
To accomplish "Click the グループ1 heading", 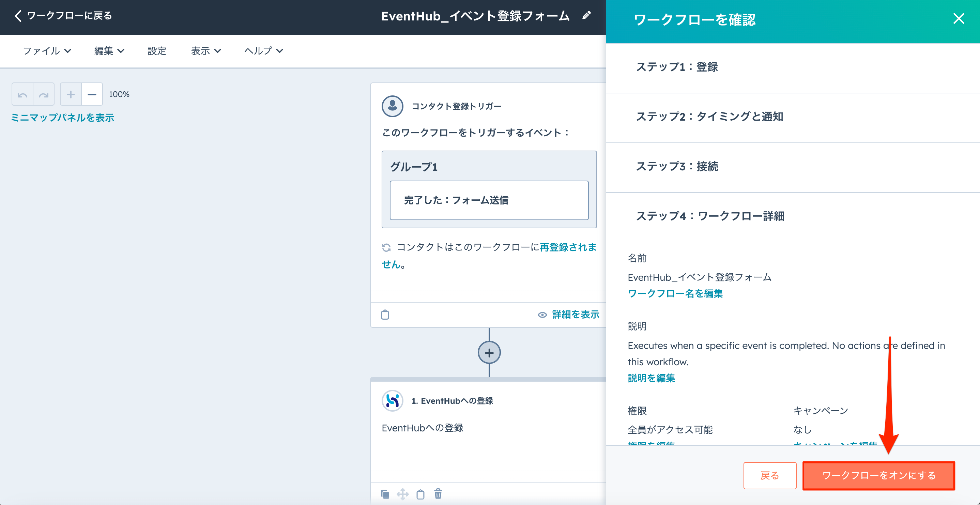I will click(414, 167).
